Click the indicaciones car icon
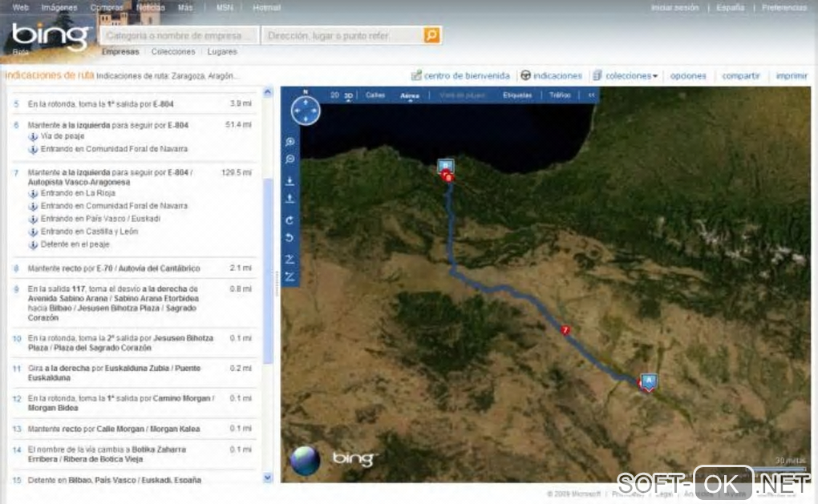 click(x=526, y=75)
